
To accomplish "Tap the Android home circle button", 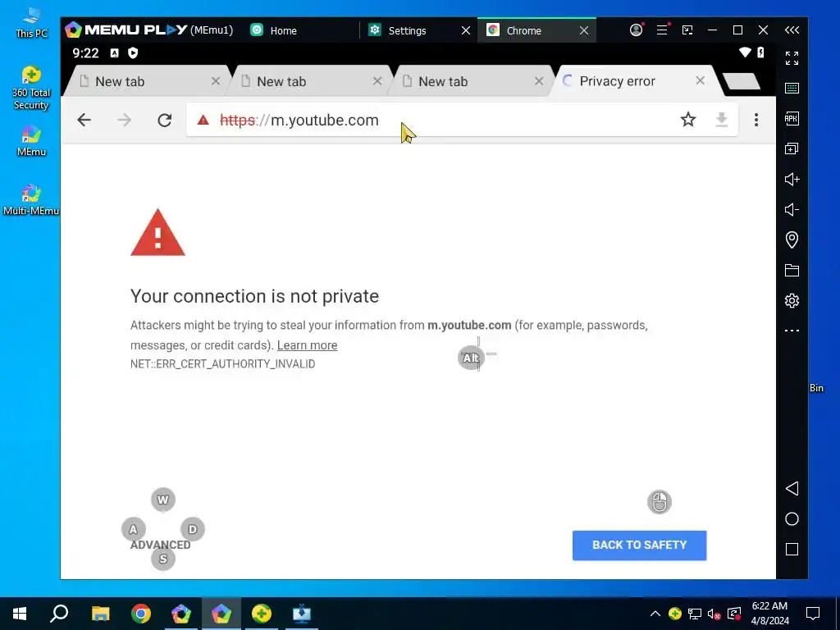I will pyautogui.click(x=792, y=518).
